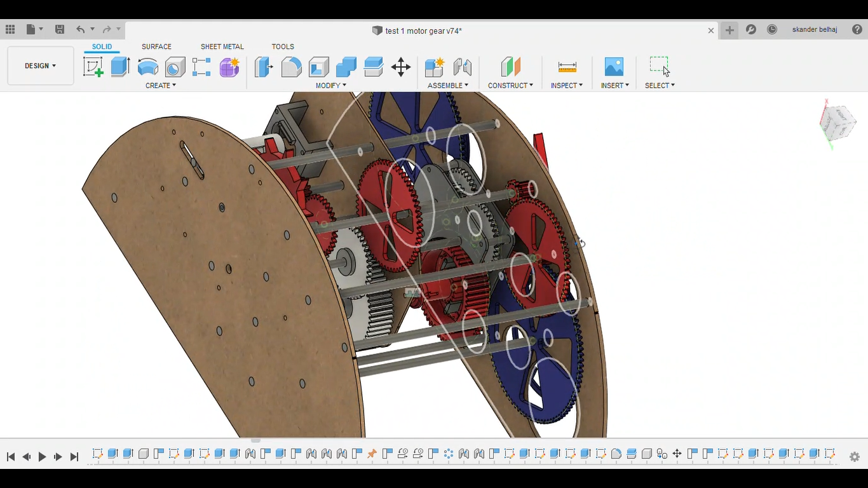The width and height of the screenshot is (868, 488).
Task: Activate the Move/Copy tool
Action: pyautogui.click(x=401, y=66)
